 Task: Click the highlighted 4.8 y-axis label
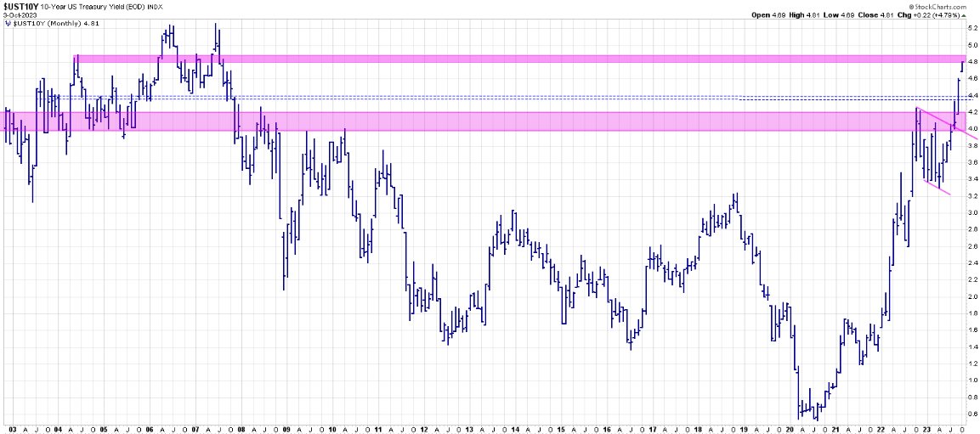[x=972, y=61]
